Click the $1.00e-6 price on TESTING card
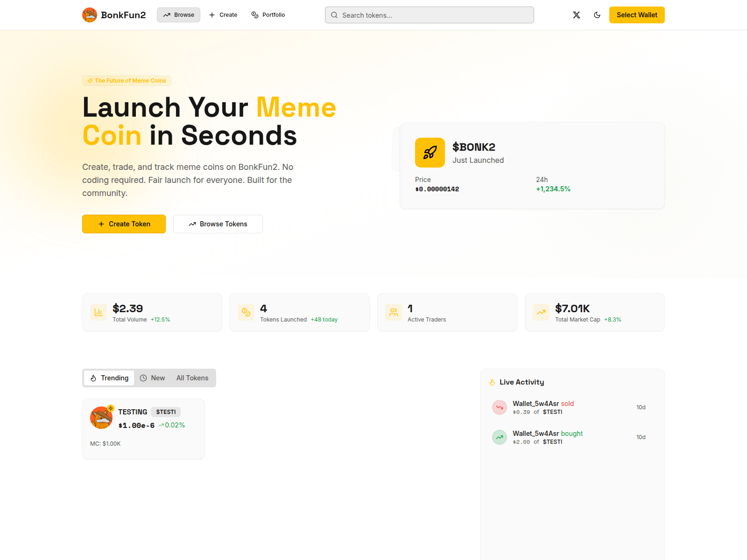747x560 pixels. [x=136, y=426]
